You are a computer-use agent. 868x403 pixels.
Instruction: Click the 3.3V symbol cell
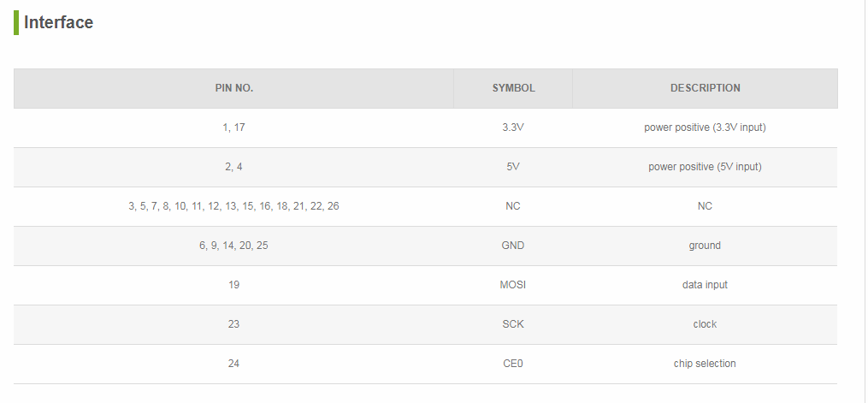[x=513, y=127]
